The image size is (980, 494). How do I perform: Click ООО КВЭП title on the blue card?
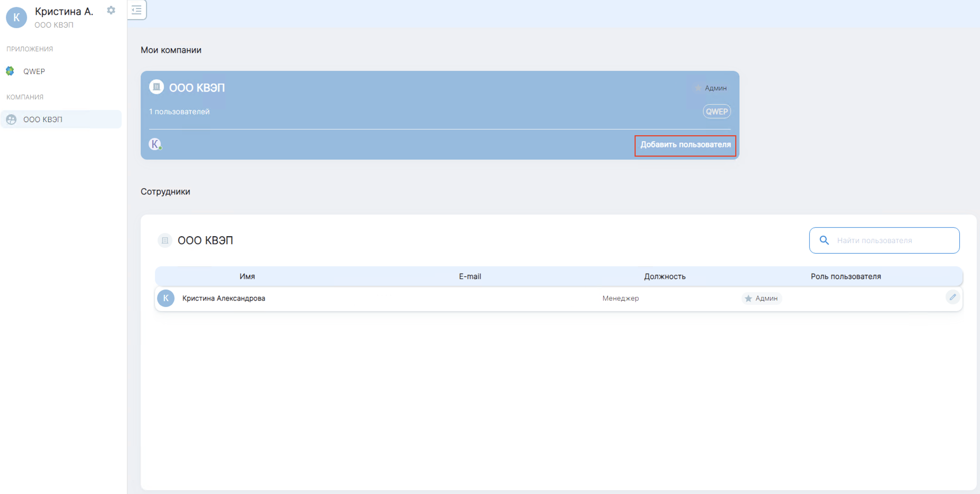[197, 88]
